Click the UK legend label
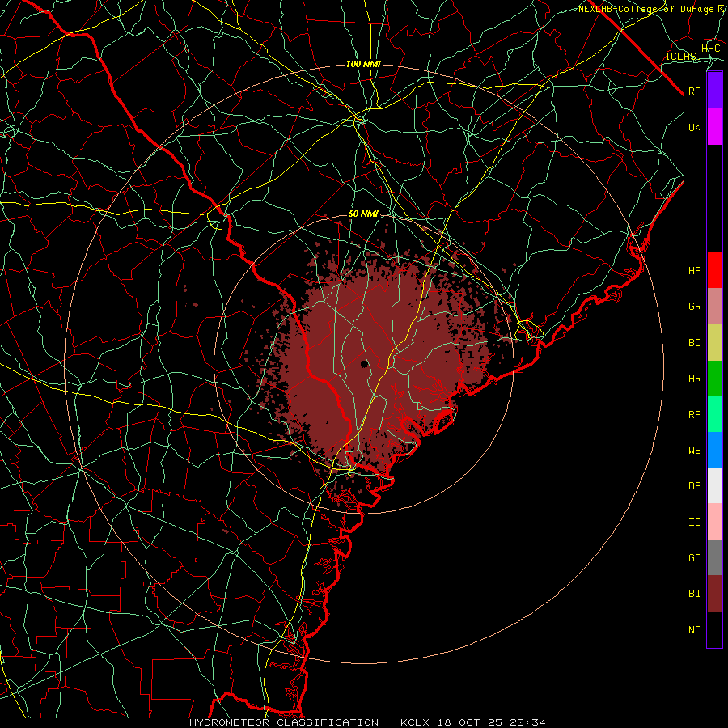Screen dimensions: 728x728 coord(694,127)
